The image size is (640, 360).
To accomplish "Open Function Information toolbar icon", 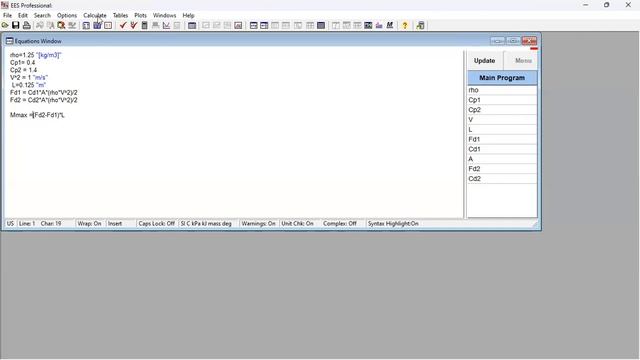I will [97, 25].
